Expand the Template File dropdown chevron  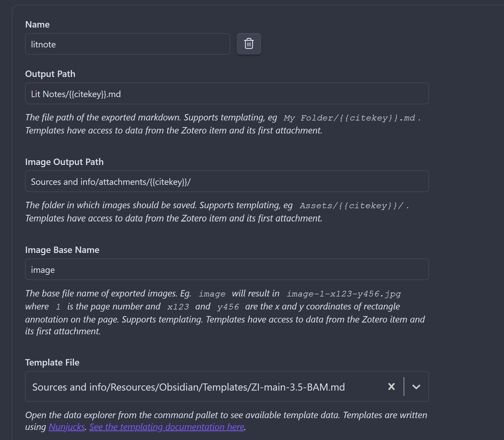pos(416,387)
